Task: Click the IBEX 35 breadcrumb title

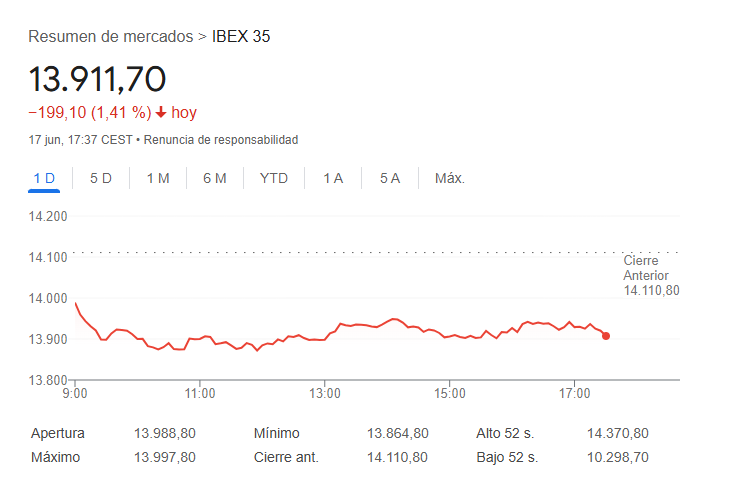Action: tap(241, 37)
